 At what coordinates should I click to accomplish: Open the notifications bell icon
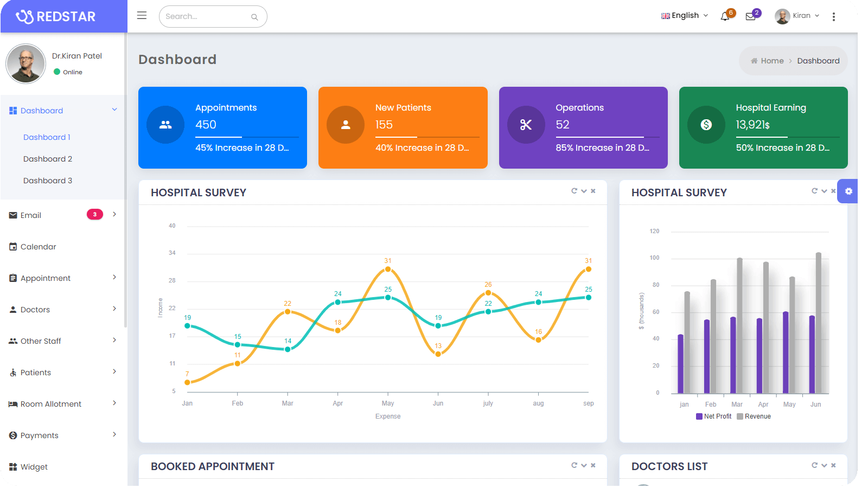point(725,16)
